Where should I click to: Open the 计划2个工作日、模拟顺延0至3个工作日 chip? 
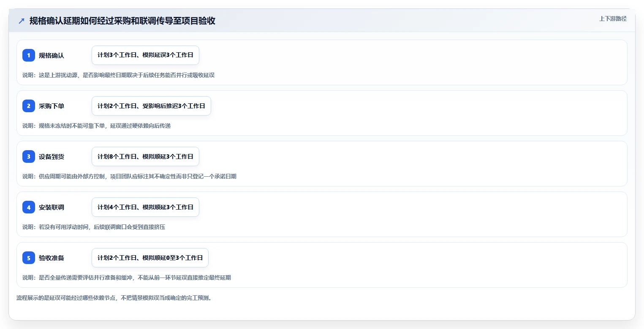click(150, 258)
